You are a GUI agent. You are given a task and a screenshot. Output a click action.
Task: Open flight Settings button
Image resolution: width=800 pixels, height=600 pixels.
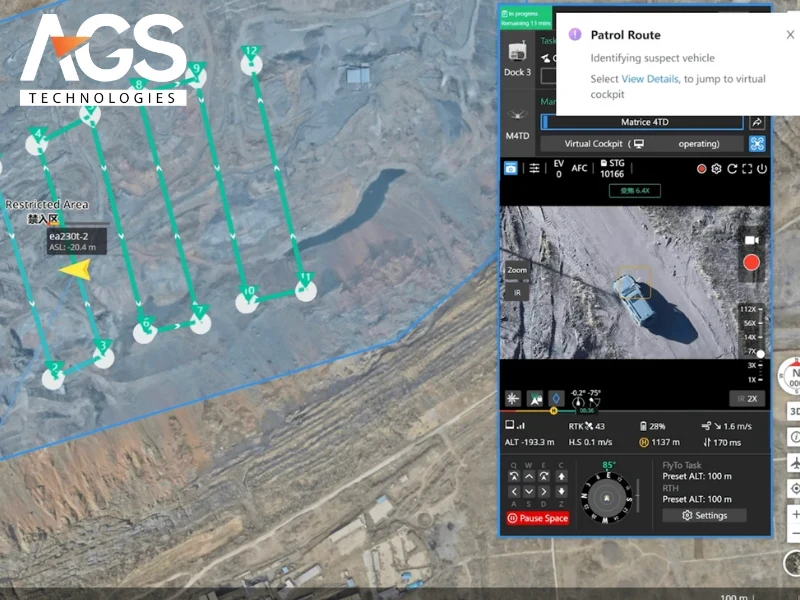[x=704, y=515]
